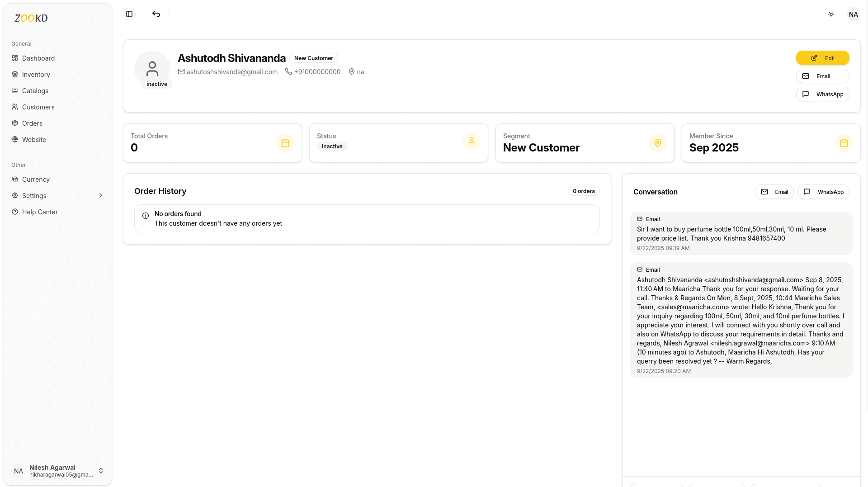This screenshot has width=868, height=487.
Task: Toggle dark mode with the sun icon
Action: point(831,14)
